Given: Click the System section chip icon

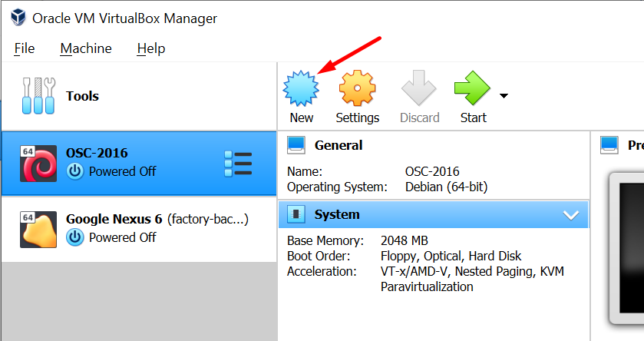Looking at the screenshot, I should [296, 214].
